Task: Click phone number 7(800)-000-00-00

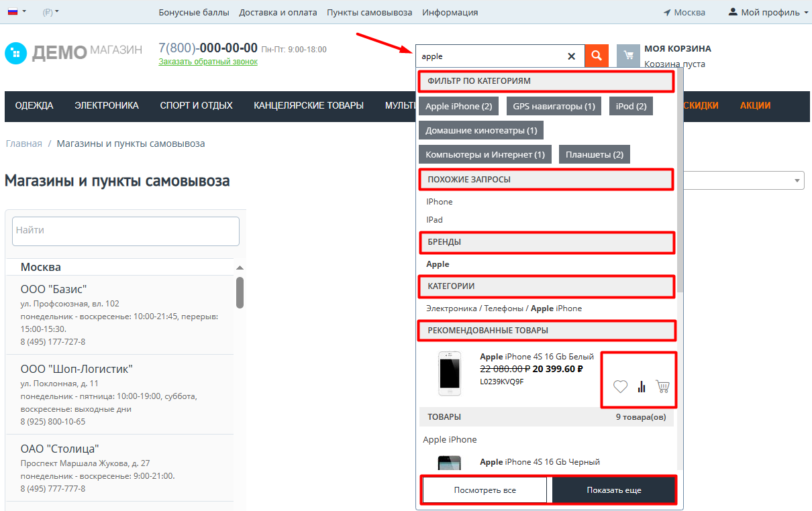Action: coord(208,48)
